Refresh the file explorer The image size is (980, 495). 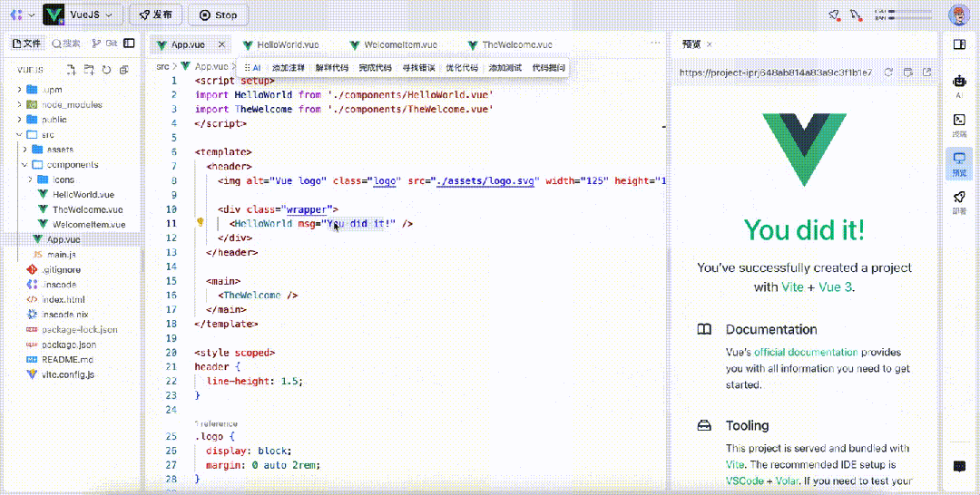tap(107, 69)
